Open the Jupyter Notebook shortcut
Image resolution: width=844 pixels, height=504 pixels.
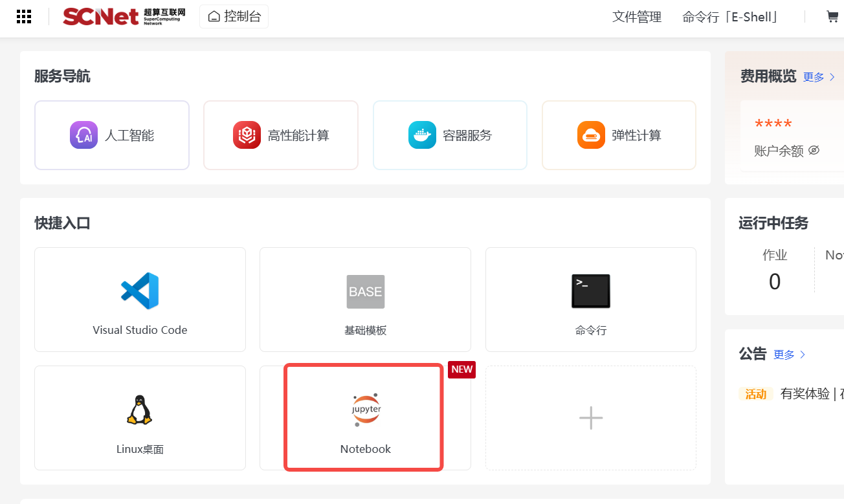pyautogui.click(x=365, y=418)
